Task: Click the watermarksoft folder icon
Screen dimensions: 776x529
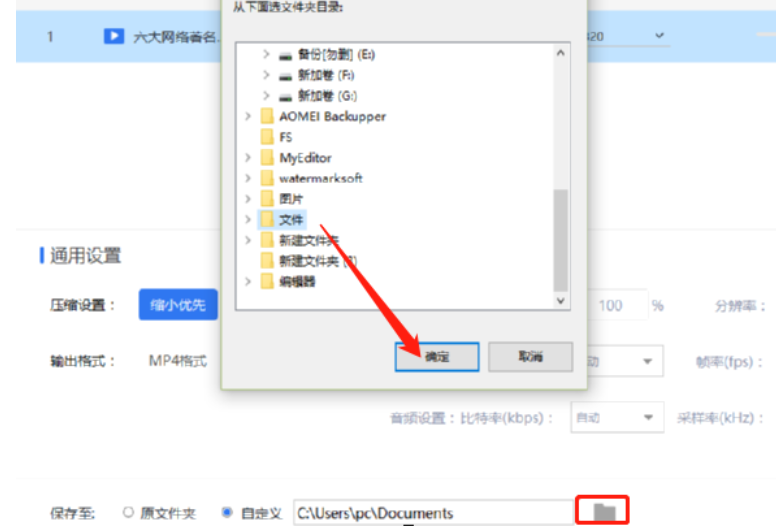Action: click(x=267, y=178)
